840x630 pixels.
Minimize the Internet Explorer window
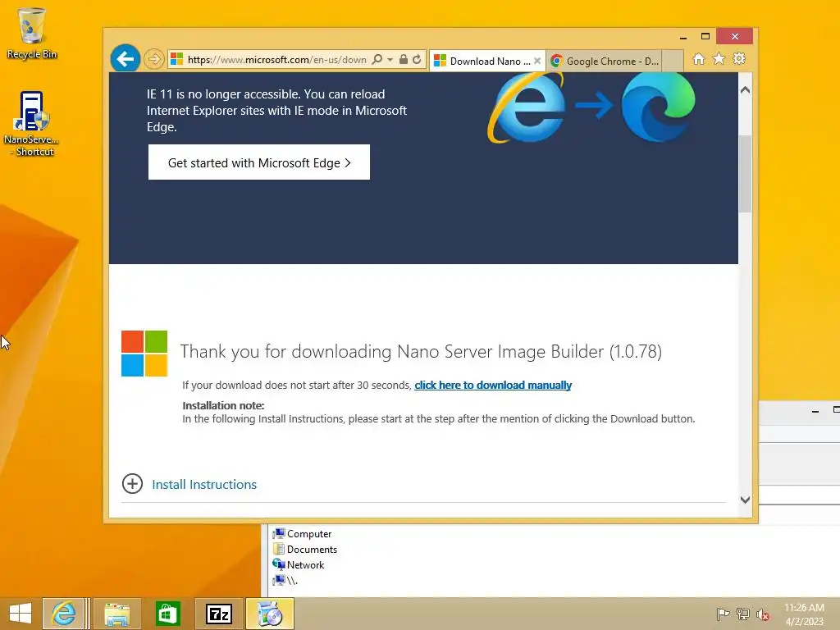point(683,37)
